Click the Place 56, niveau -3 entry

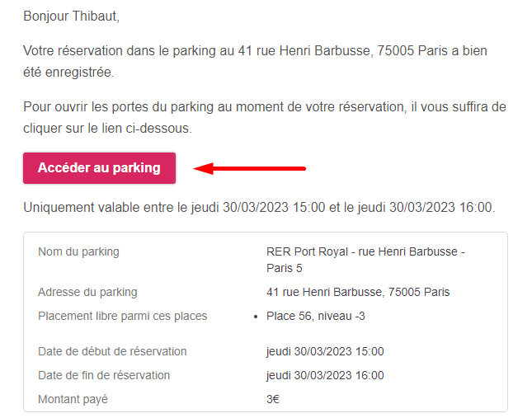(316, 316)
